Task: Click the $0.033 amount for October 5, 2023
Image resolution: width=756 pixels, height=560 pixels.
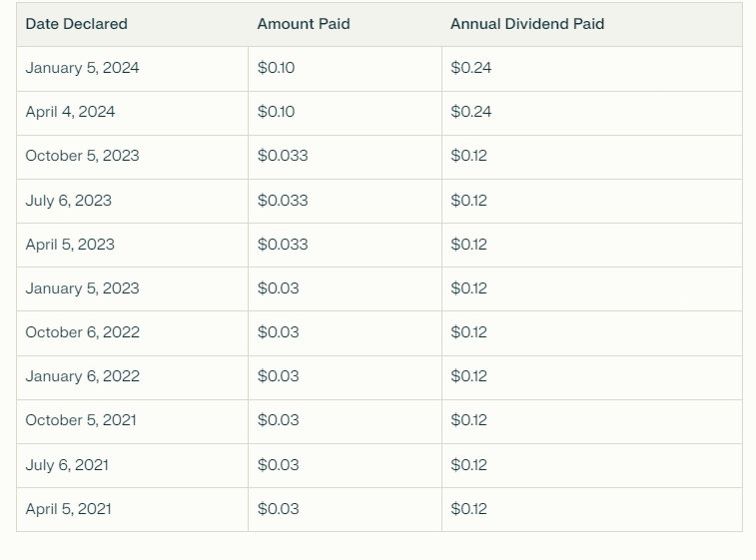Action: click(x=283, y=156)
